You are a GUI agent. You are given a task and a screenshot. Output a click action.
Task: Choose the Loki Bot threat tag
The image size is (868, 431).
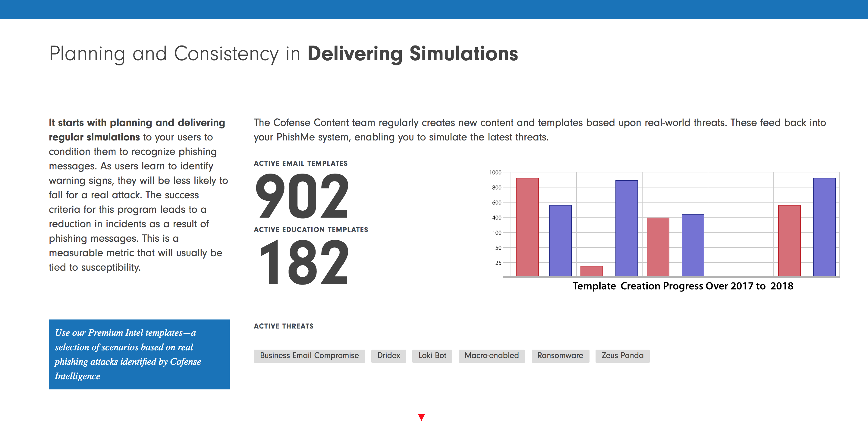[432, 356]
